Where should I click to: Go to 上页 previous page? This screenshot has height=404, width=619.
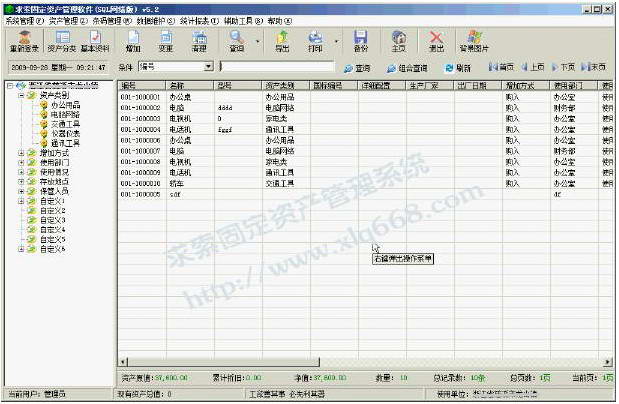click(533, 67)
